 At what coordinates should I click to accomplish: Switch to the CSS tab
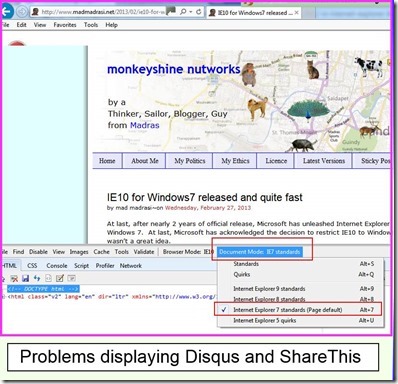(32, 266)
